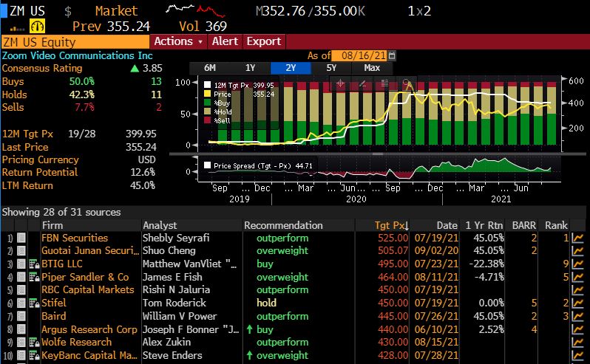Sort the table by the Tgt Px column header
This screenshot has width=590, height=364.
click(x=391, y=225)
